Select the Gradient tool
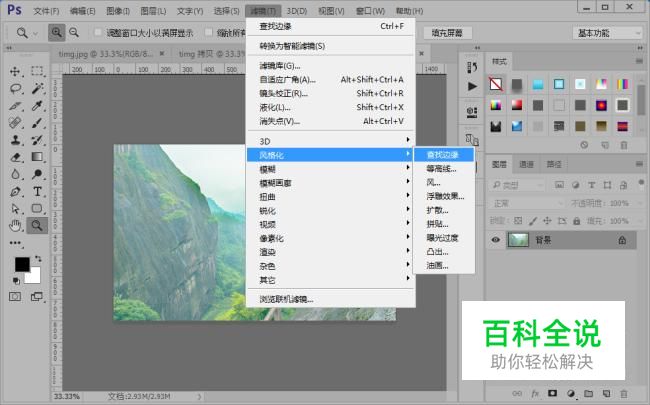 coord(37,157)
